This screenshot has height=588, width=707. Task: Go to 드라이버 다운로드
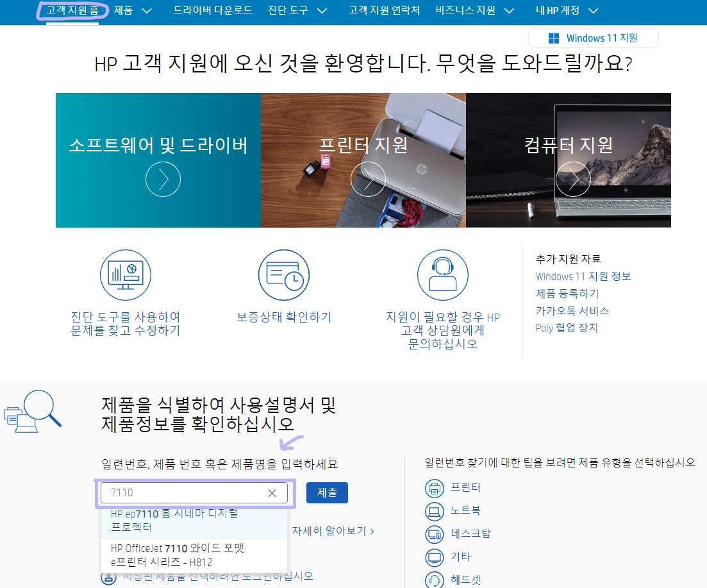pyautogui.click(x=212, y=10)
